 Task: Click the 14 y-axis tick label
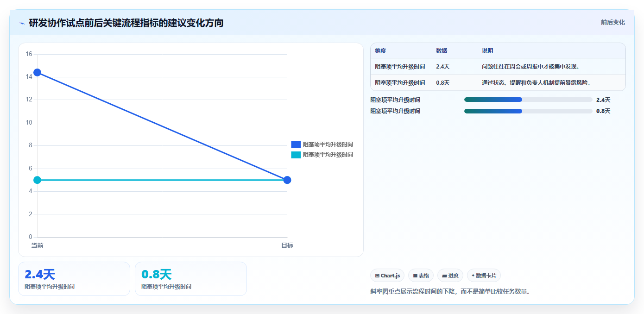pos(29,77)
